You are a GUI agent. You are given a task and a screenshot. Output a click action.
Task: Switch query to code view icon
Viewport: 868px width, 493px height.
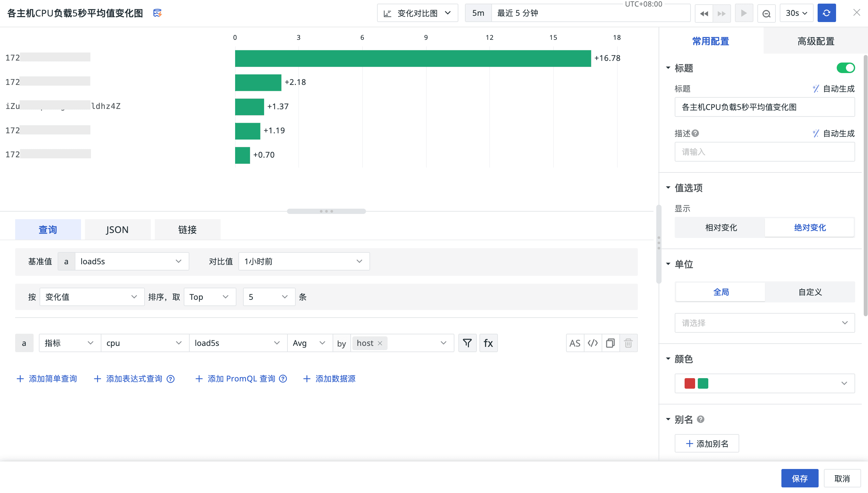(593, 343)
